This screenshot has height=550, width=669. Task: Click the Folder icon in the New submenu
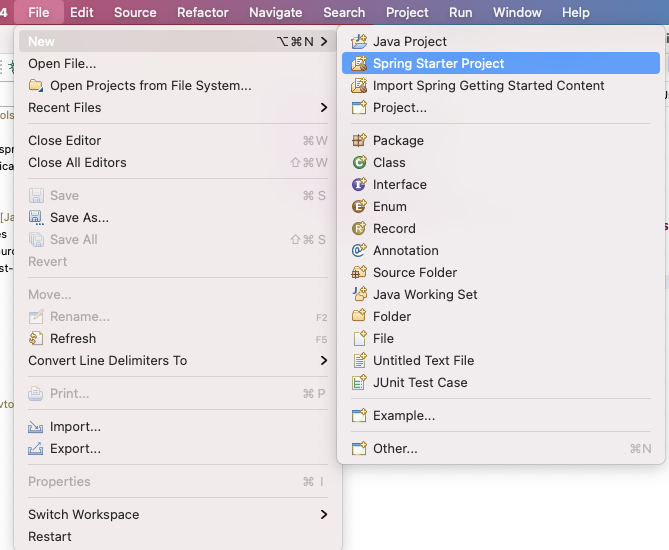point(359,316)
